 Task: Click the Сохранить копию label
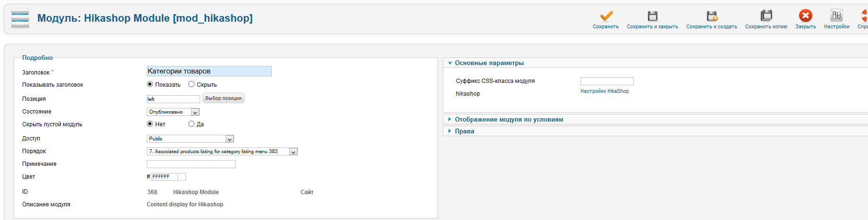pyautogui.click(x=766, y=27)
